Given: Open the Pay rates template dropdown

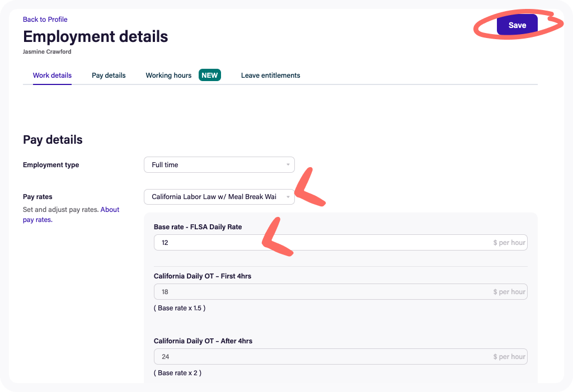Looking at the screenshot, I should point(219,196).
